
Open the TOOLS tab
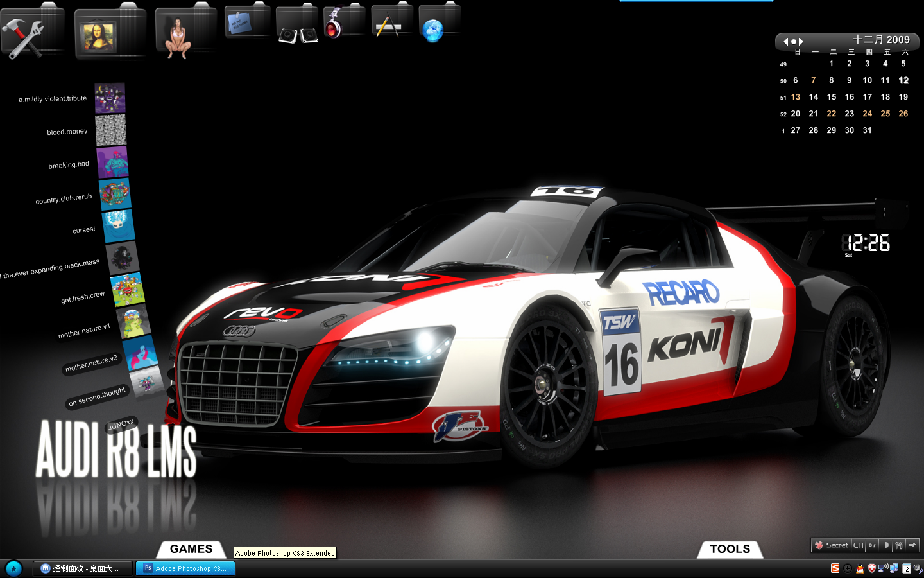[730, 549]
